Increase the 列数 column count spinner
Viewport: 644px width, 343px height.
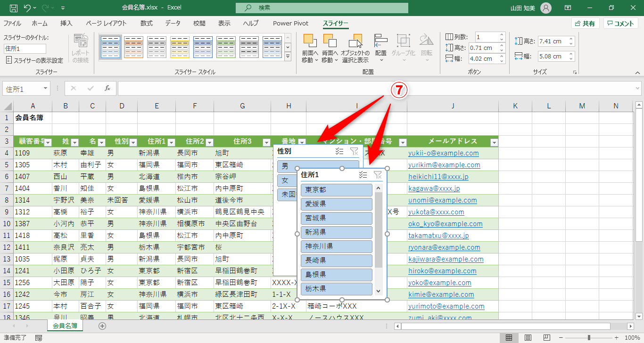502,35
